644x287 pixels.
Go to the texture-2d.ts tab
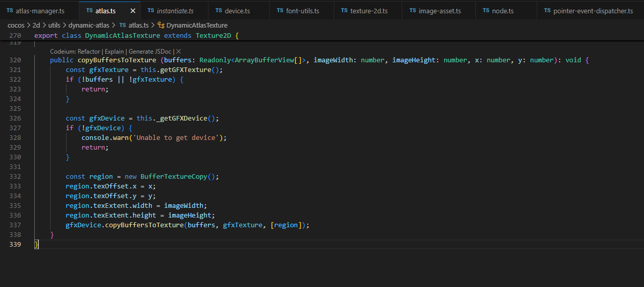point(369,11)
